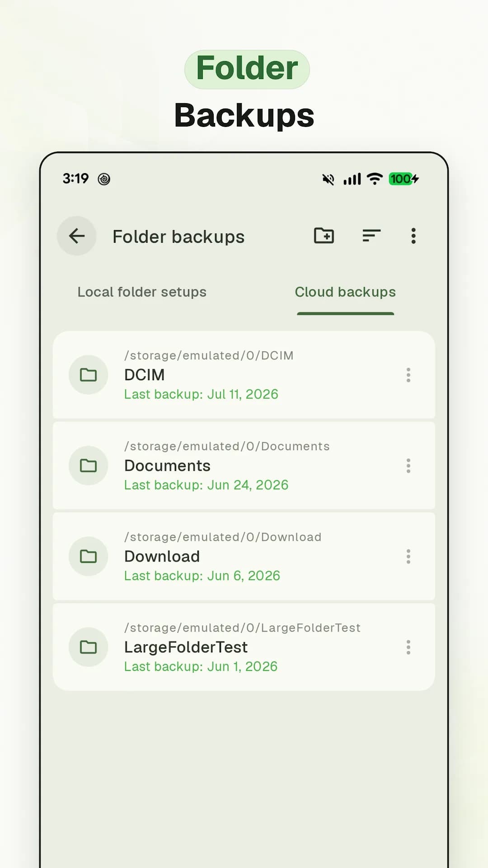Add a new folder backup
The height and width of the screenshot is (868, 488).
pyautogui.click(x=324, y=236)
